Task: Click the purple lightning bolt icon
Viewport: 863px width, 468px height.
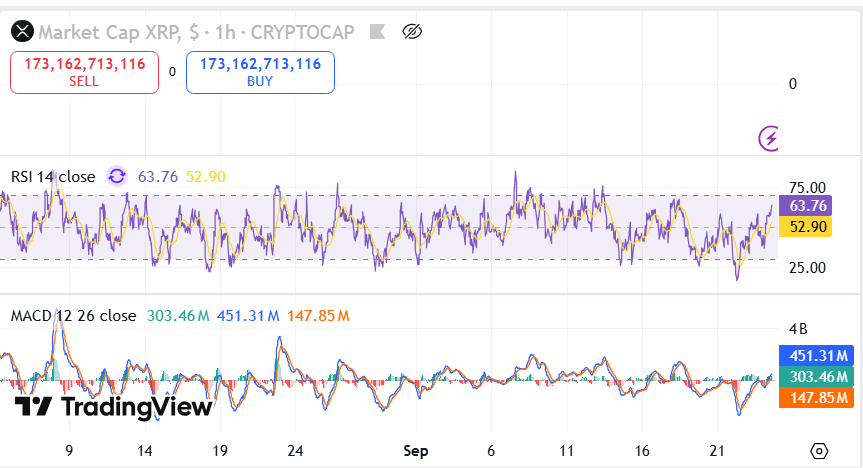Action: (769, 138)
